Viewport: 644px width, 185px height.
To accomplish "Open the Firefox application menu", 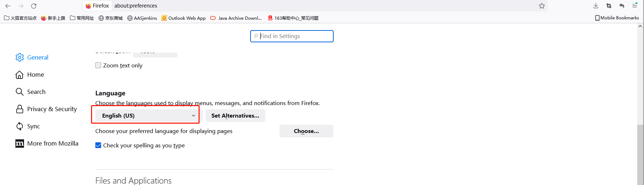I will [x=634, y=6].
